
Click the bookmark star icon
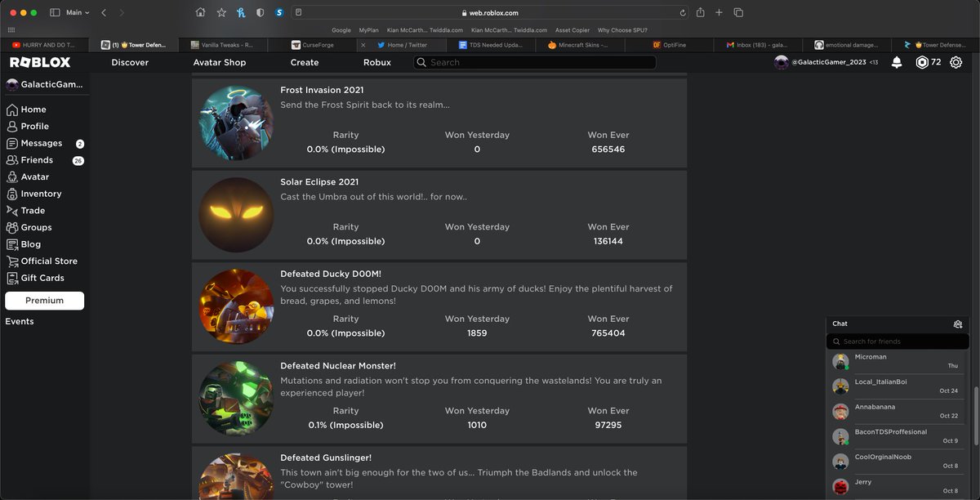(221, 12)
